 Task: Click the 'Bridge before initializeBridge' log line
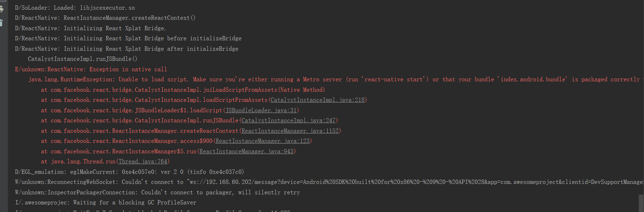coord(128,39)
